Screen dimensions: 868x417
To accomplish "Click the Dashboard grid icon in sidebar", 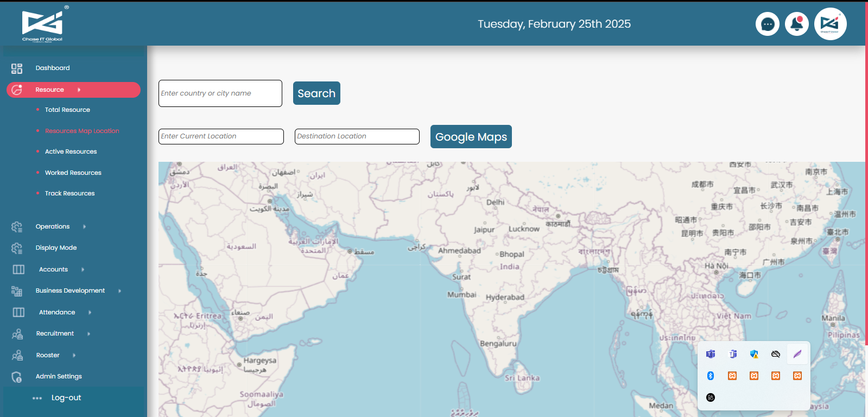I will click(x=17, y=68).
